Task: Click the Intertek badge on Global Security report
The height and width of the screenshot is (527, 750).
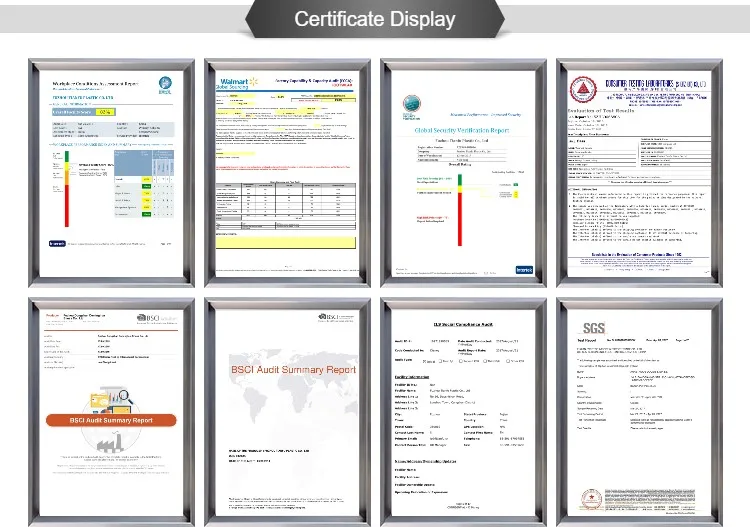Action: tap(524, 270)
